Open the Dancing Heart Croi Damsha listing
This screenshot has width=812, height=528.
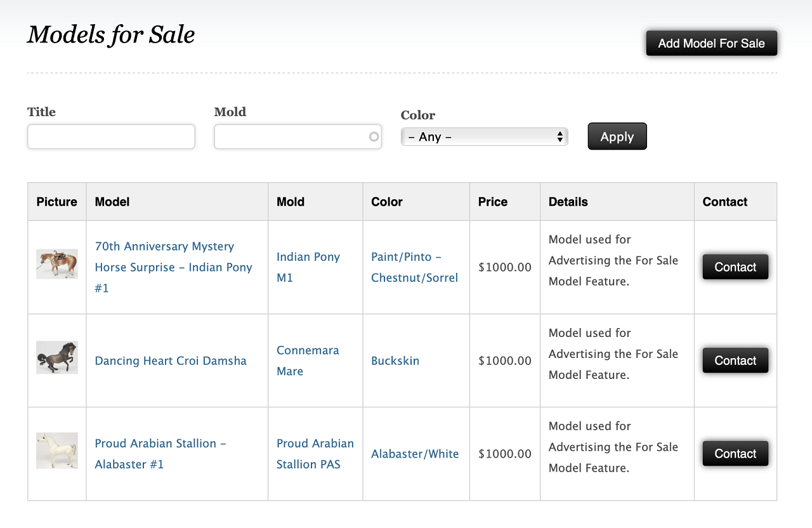(171, 360)
